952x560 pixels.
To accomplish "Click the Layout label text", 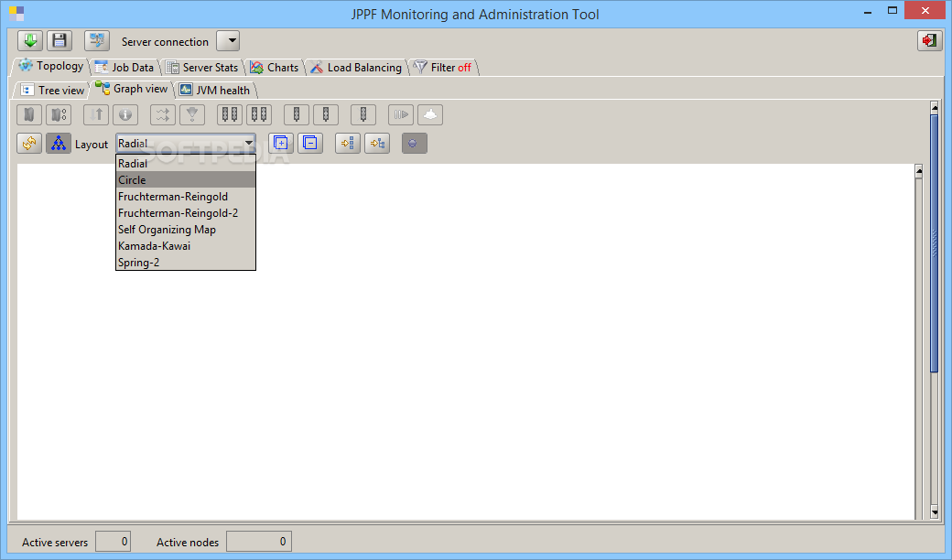I will (91, 145).
